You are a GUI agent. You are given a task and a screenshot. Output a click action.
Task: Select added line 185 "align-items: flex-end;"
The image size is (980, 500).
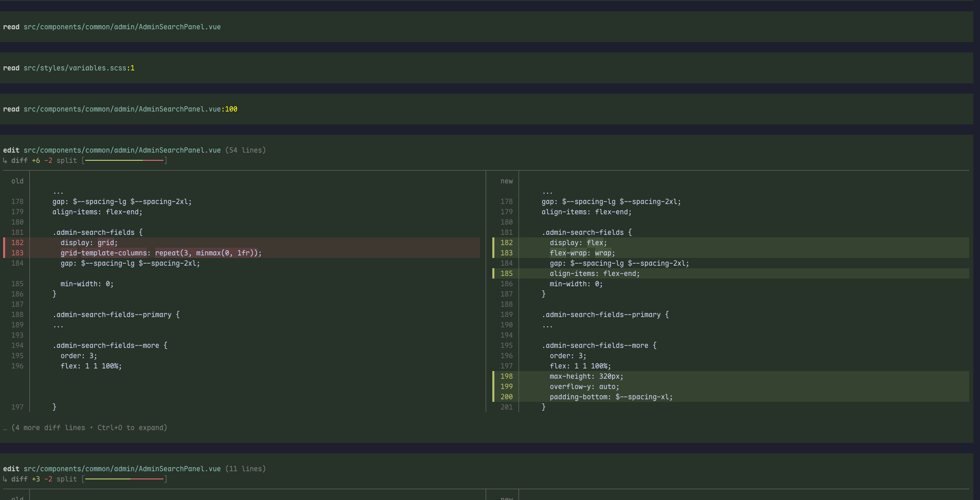point(595,273)
